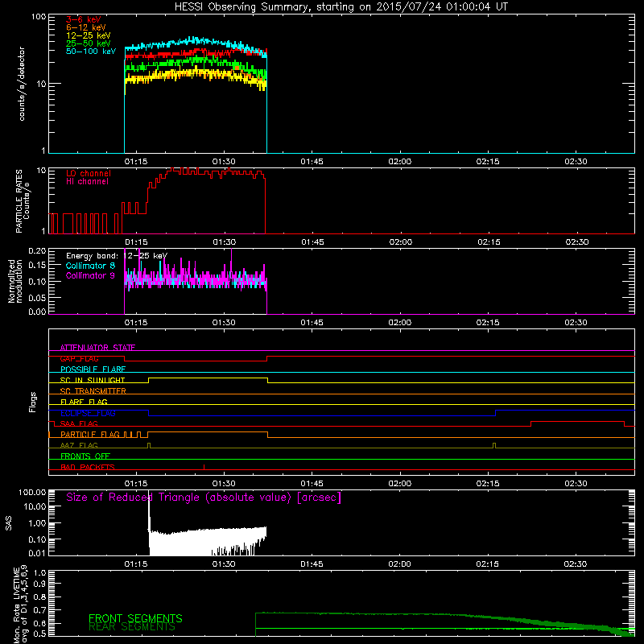Click the BAD_PACKETS flag label
The width and height of the screenshot is (644, 644).
point(88,468)
